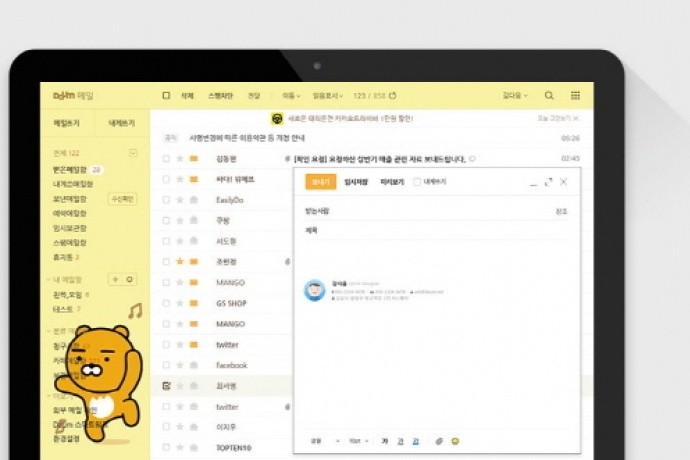Click 참조 to add CC recipients
Screen dimensions: 690x460
click(562, 212)
